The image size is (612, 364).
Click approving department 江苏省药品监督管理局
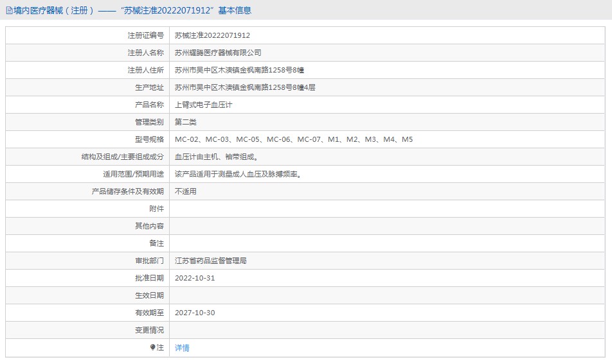[210, 261]
